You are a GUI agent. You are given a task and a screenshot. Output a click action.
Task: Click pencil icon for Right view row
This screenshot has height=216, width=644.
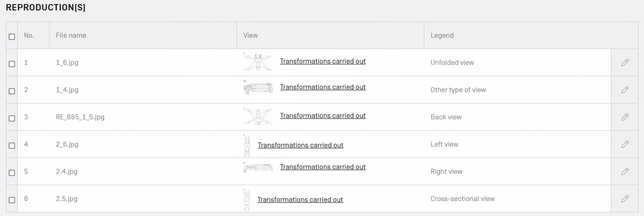[x=625, y=172]
